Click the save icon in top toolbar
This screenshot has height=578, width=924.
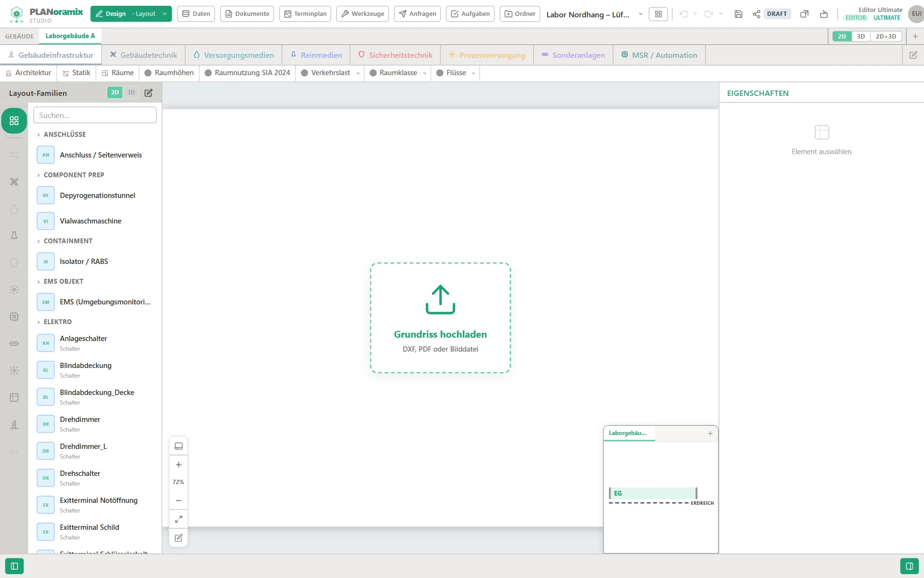click(738, 14)
